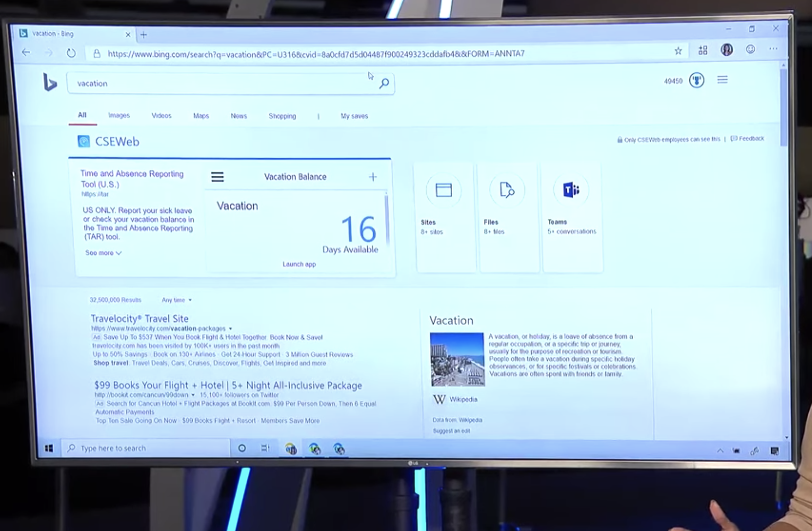Switch to the Images tab
812x531 pixels.
[x=119, y=115]
